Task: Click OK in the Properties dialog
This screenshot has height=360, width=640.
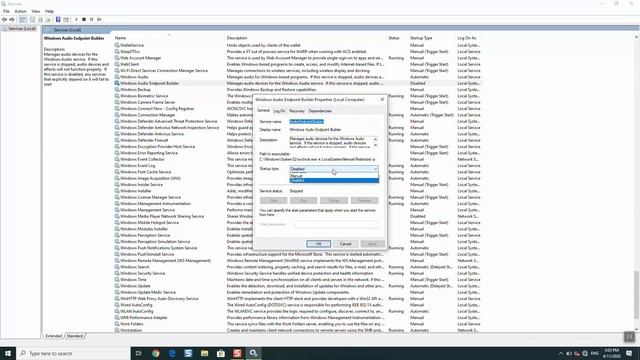Action: tap(318, 244)
